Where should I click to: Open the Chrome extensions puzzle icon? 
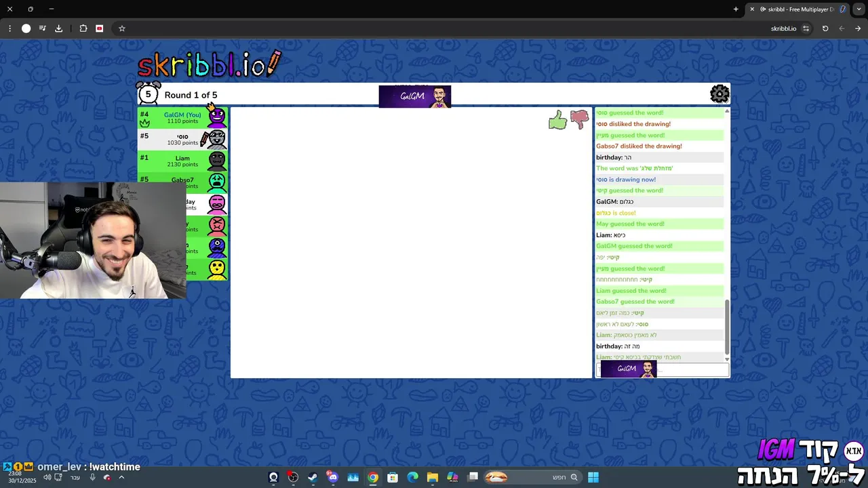(x=83, y=28)
